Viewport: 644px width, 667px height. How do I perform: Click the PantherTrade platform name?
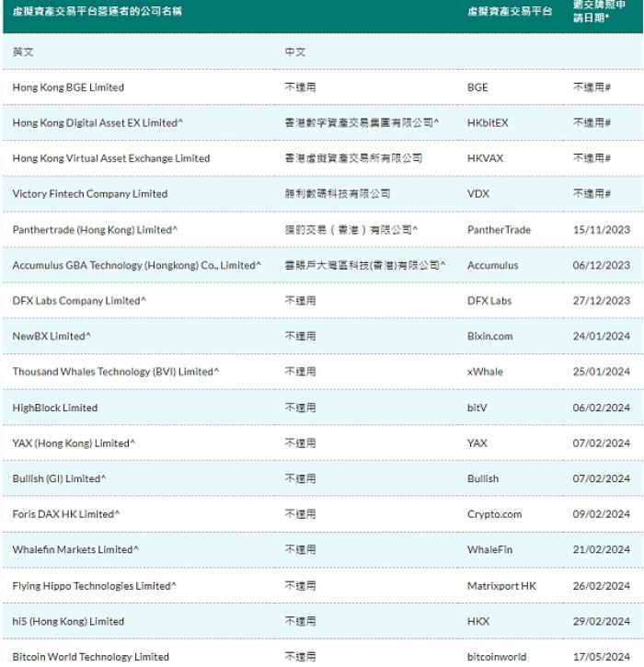499,230
